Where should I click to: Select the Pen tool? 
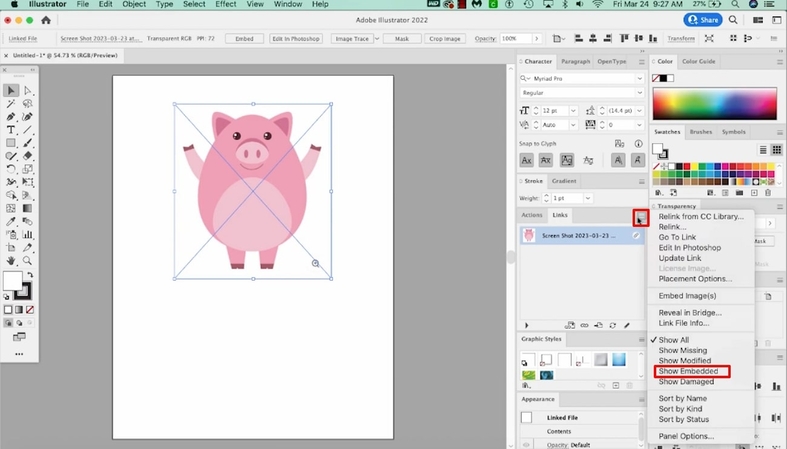[11, 117]
